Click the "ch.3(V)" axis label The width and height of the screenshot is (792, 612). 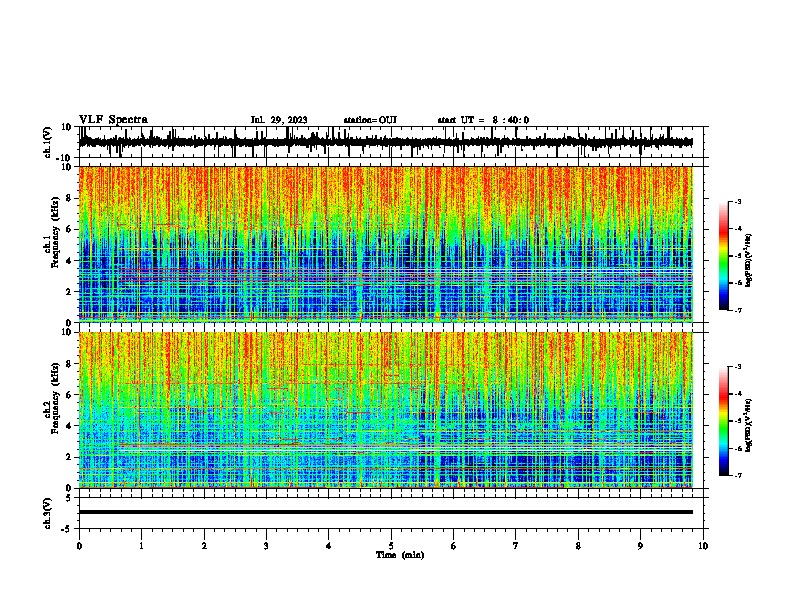pos(48,514)
